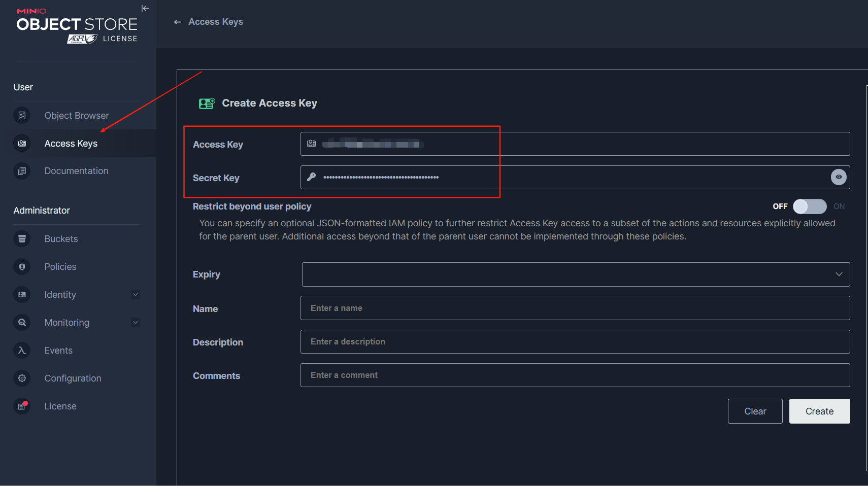
Task: Click the Buckets icon in sidebar
Action: click(22, 239)
